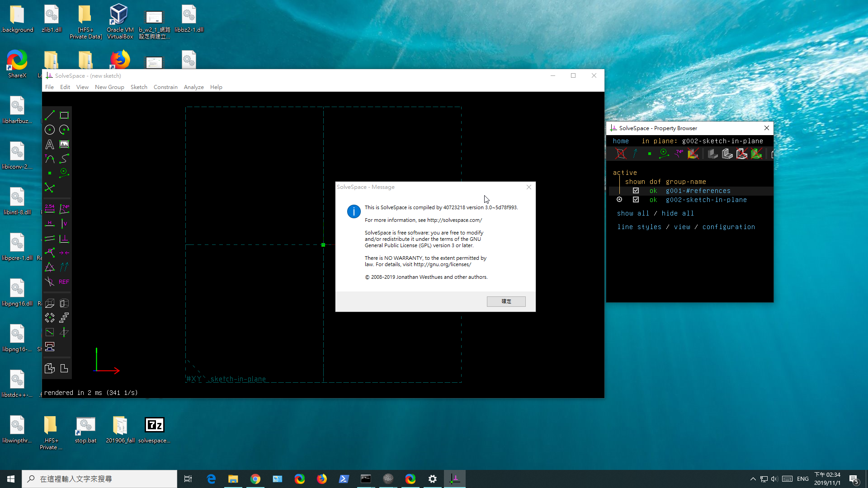This screenshot has width=868, height=488.
Task: Apply the parallel constraint
Action: (50, 238)
